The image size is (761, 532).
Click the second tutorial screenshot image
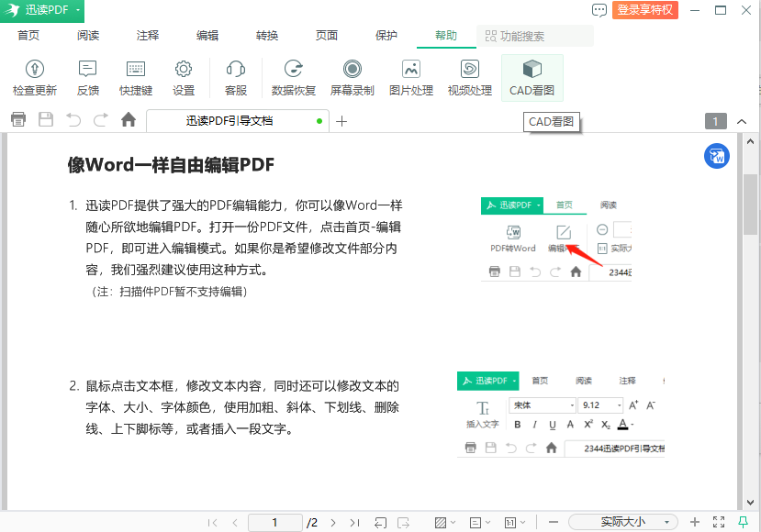561,415
